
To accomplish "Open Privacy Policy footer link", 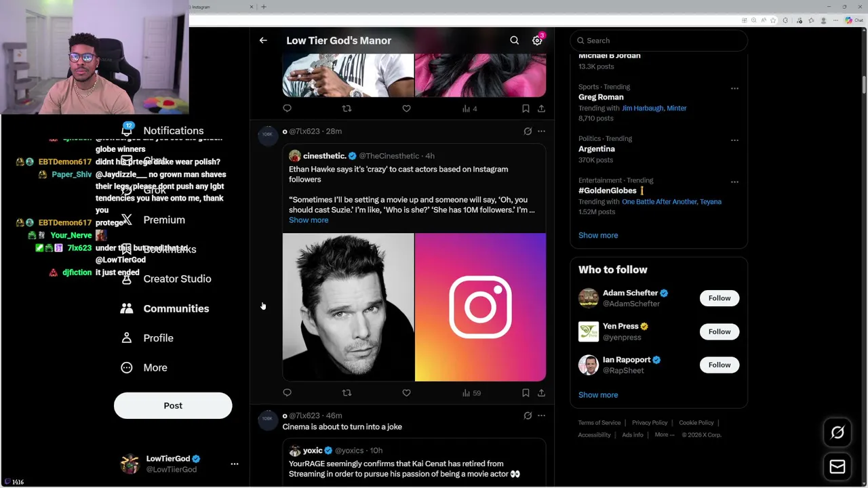I will click(650, 423).
